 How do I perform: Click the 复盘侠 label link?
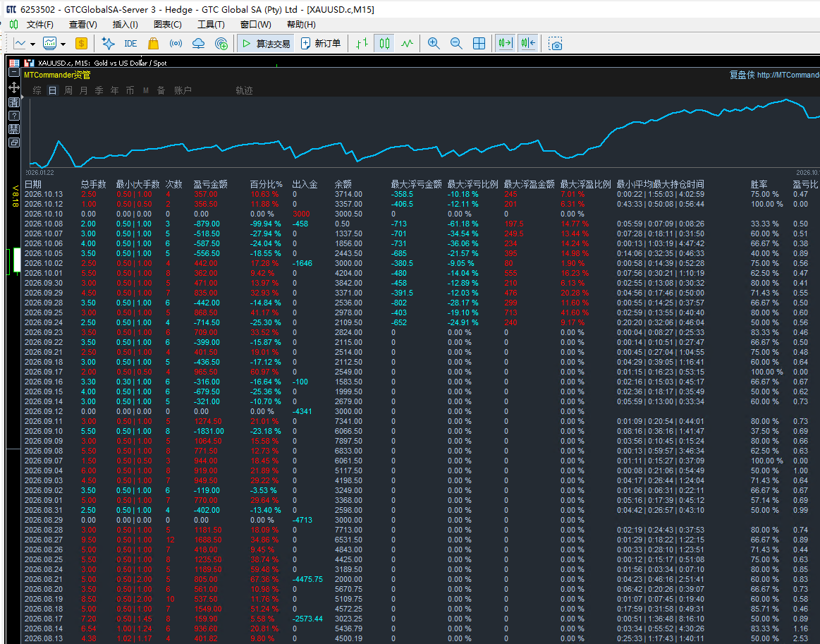click(x=742, y=75)
